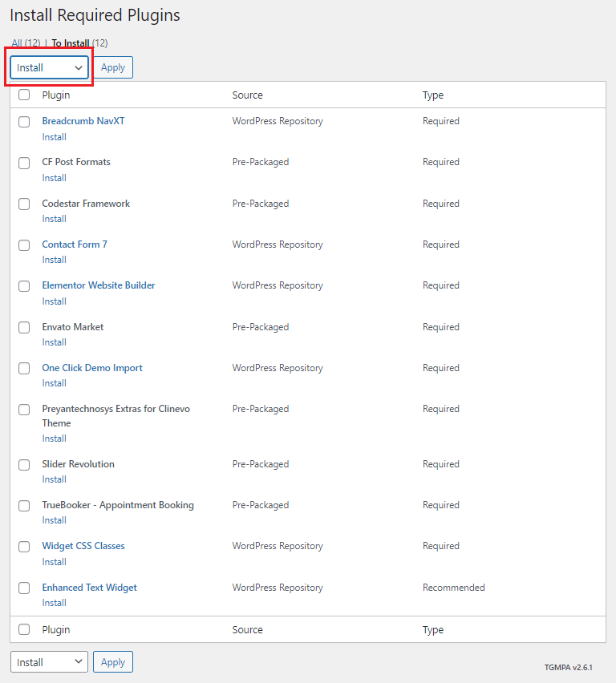Click Install under CF Post Formats
Screen dimensions: 616x683
tap(54, 178)
